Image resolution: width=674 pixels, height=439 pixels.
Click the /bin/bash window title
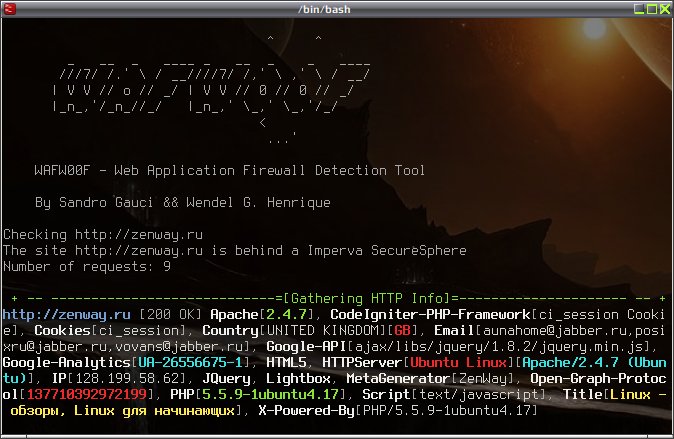(324, 9)
